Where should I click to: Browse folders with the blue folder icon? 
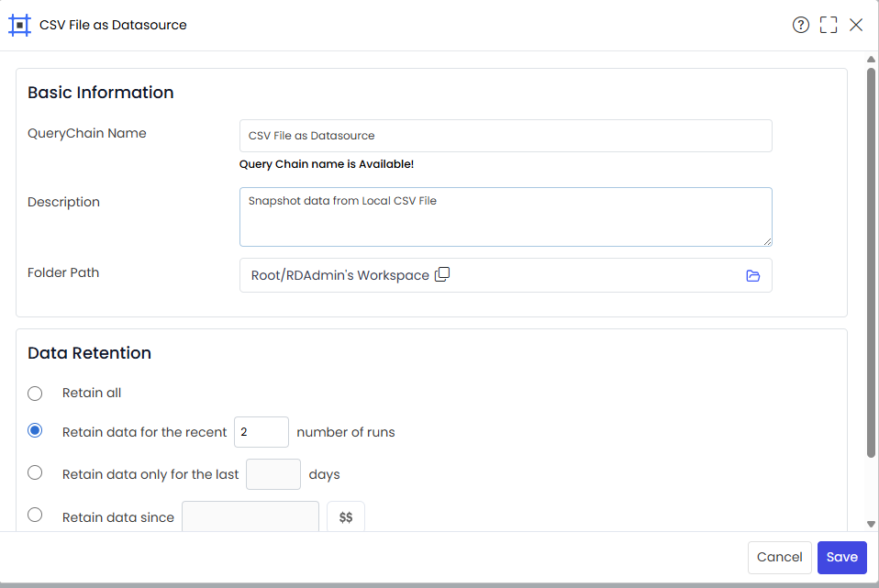tap(753, 275)
